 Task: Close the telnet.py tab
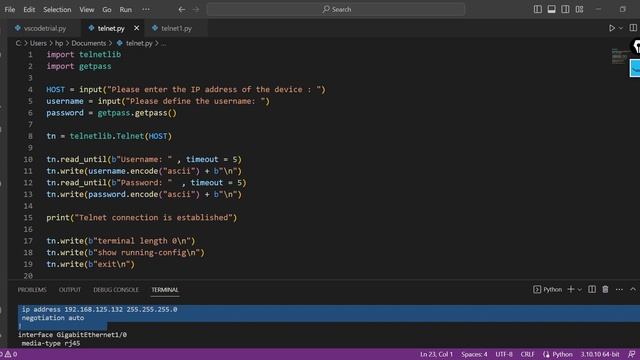(136, 28)
